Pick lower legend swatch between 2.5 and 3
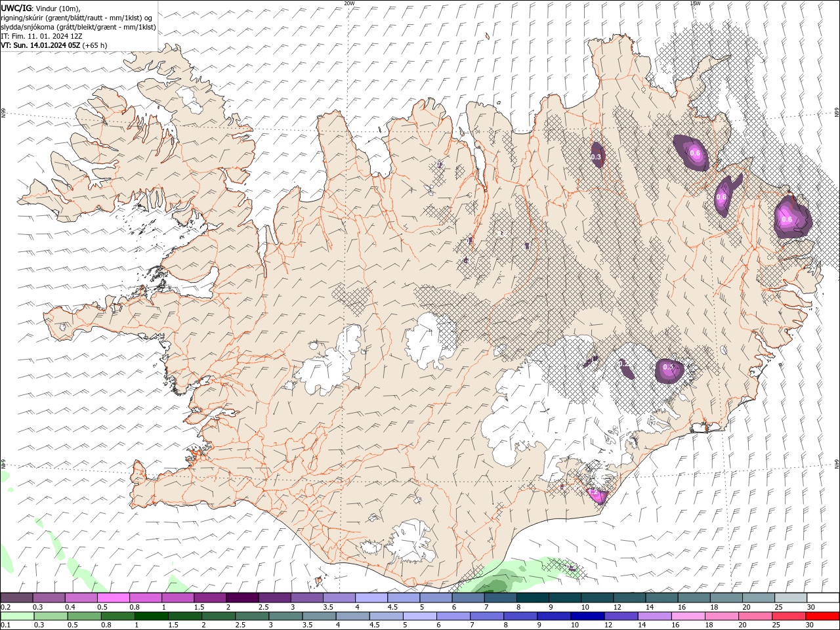Screen dimensions: 840x630 tap(251, 616)
